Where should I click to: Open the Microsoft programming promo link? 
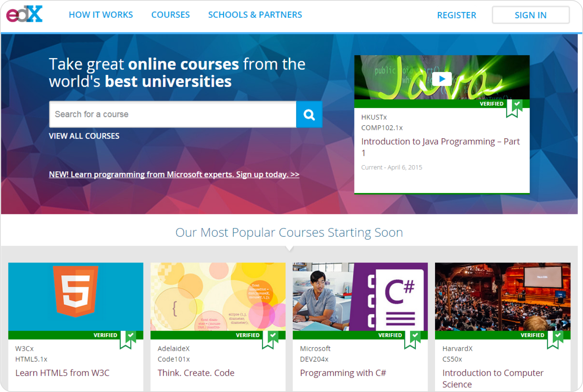coord(174,174)
